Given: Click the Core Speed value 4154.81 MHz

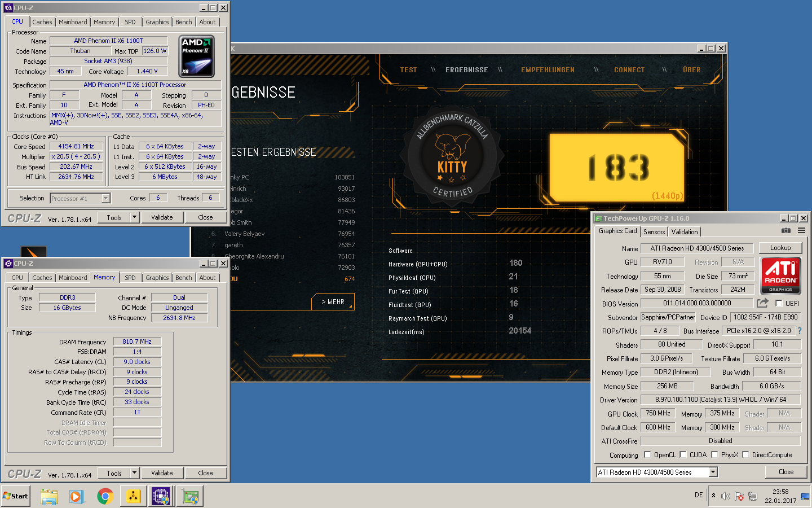Looking at the screenshot, I should tap(76, 146).
